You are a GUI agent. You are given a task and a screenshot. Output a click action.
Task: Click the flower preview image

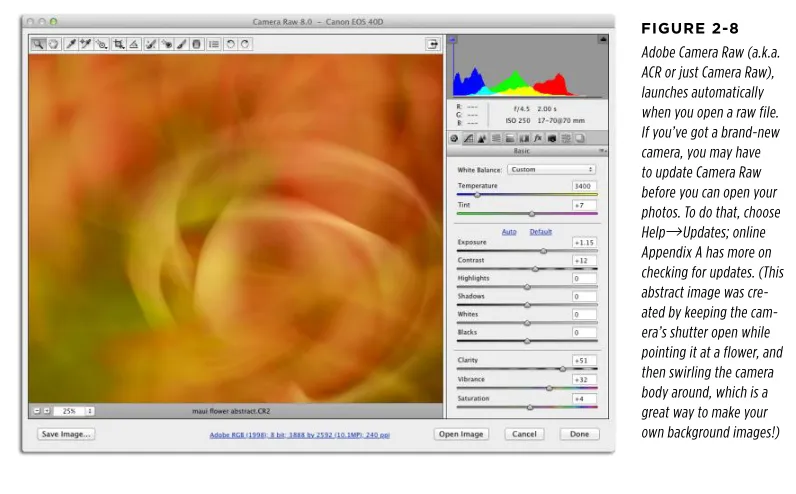coord(236,228)
